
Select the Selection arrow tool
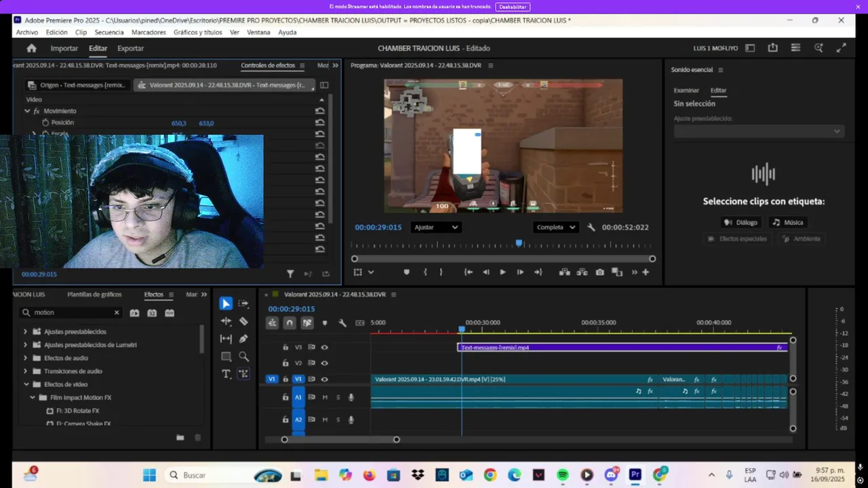[226, 304]
